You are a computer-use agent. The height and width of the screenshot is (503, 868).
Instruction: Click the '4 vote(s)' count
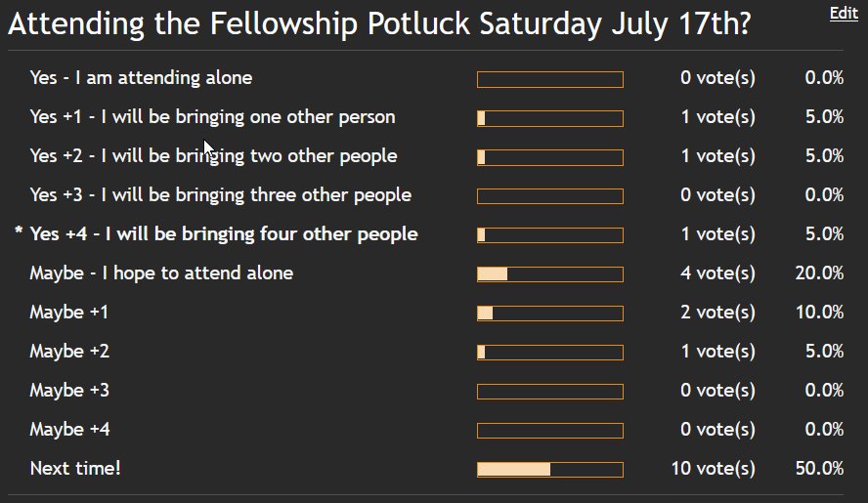click(718, 273)
